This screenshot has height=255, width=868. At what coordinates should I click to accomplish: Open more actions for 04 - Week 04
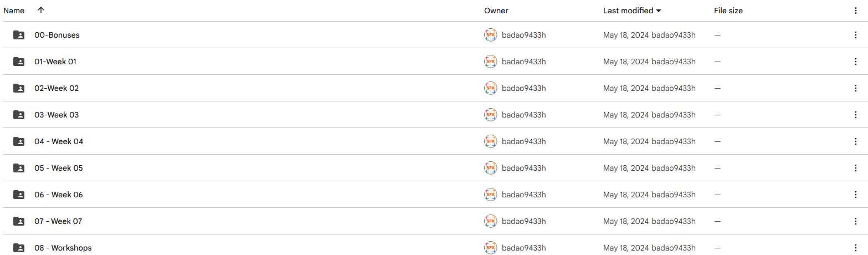click(x=856, y=141)
